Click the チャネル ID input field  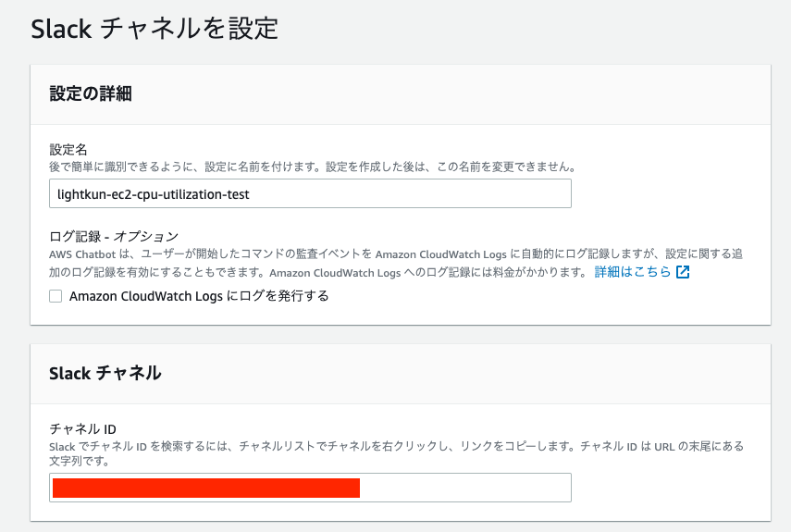[x=310, y=488]
